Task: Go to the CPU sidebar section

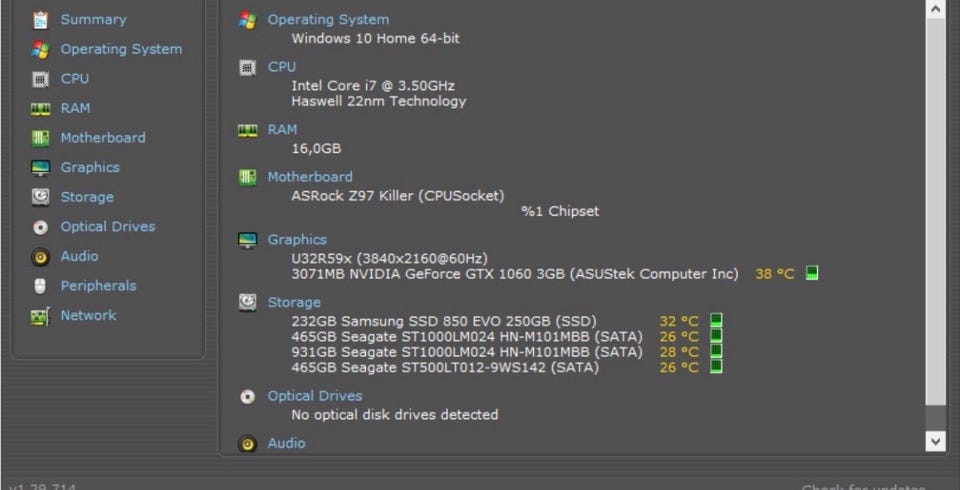Action: (x=75, y=78)
